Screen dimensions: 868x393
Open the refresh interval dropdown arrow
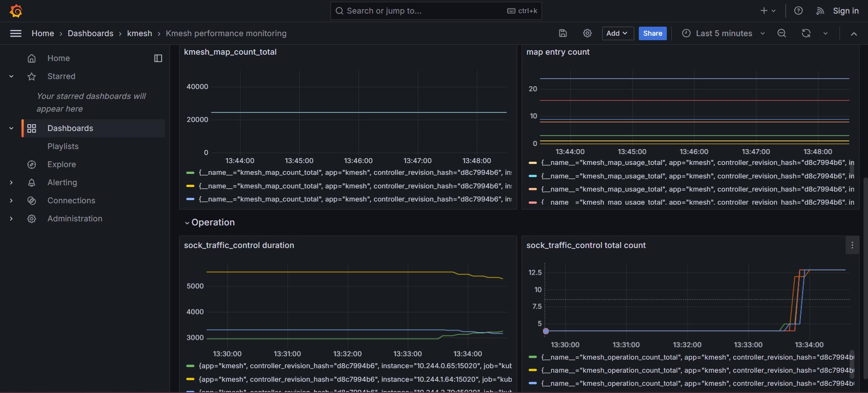coord(826,33)
